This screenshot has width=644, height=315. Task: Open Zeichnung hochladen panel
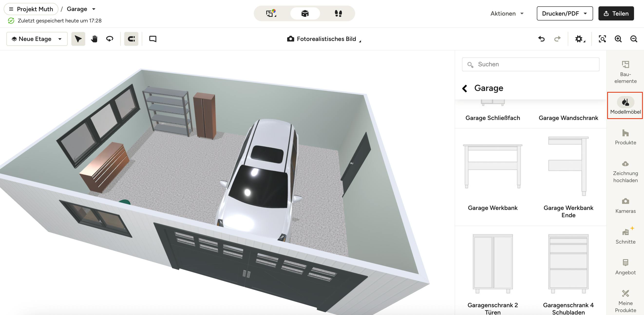(625, 171)
